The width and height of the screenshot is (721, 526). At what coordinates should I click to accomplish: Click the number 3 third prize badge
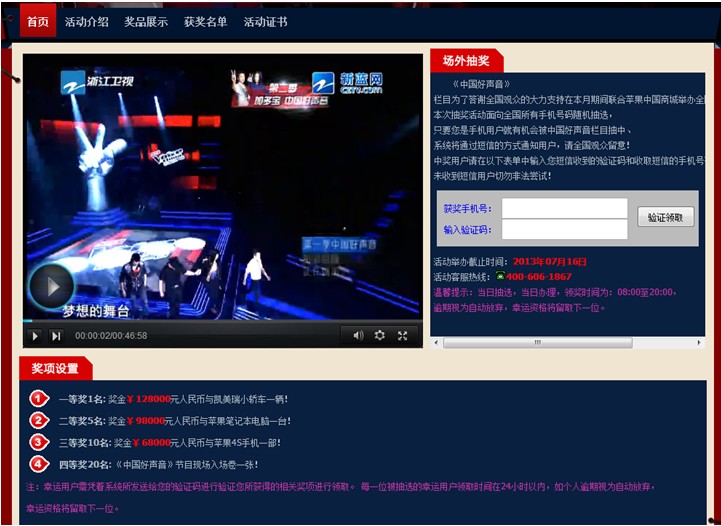click(x=38, y=442)
